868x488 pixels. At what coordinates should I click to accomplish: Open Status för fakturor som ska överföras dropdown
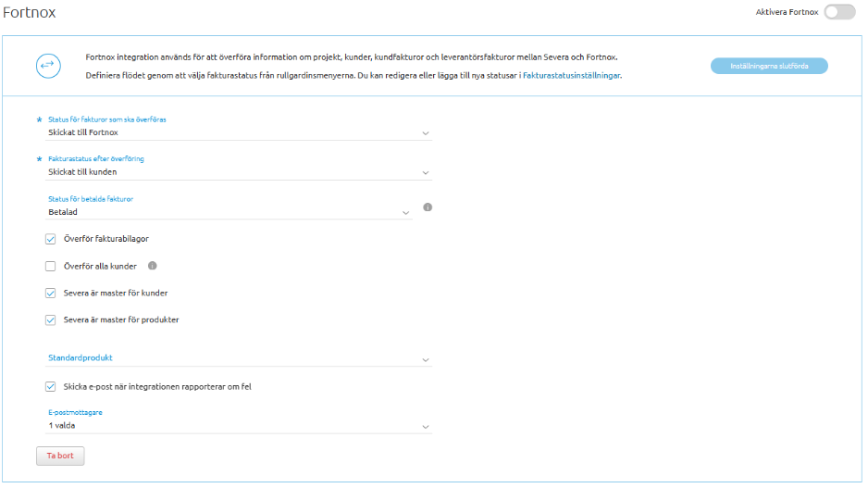[x=425, y=133]
